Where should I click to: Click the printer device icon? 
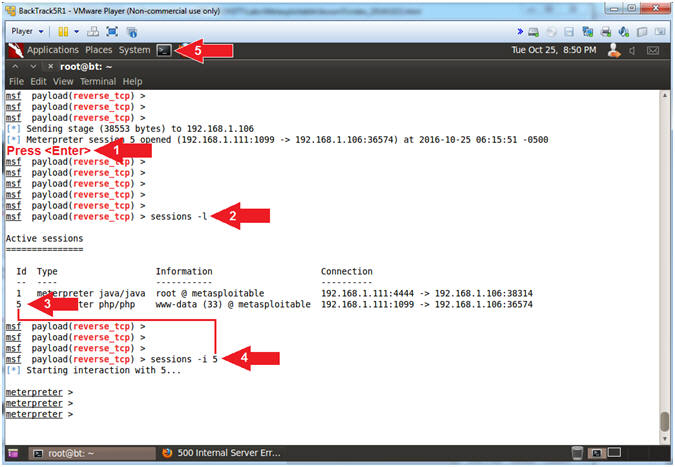(606, 32)
